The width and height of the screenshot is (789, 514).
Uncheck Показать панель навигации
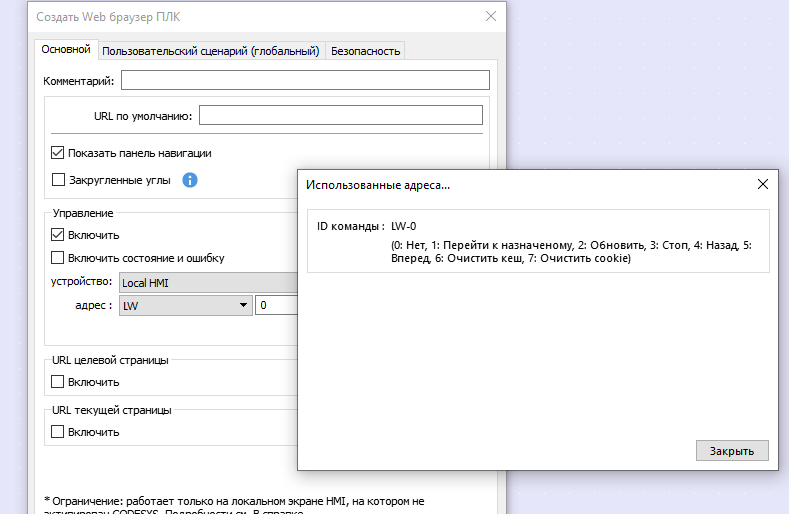click(x=57, y=153)
